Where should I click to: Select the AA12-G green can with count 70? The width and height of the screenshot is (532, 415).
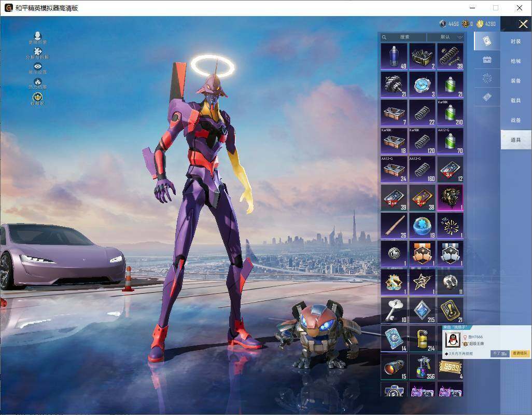[x=450, y=141]
